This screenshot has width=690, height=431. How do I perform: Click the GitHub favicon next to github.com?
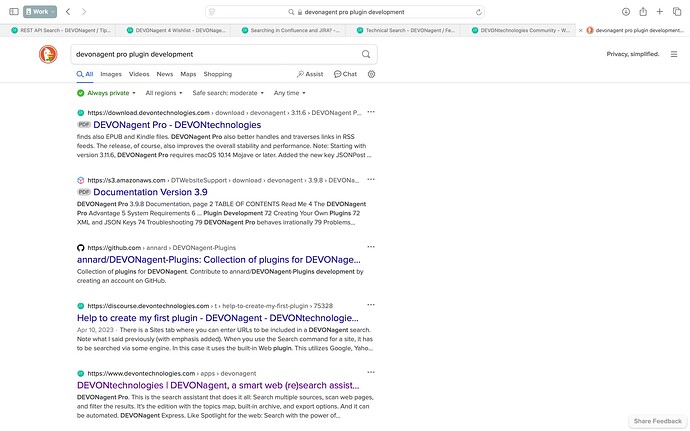pyautogui.click(x=81, y=248)
